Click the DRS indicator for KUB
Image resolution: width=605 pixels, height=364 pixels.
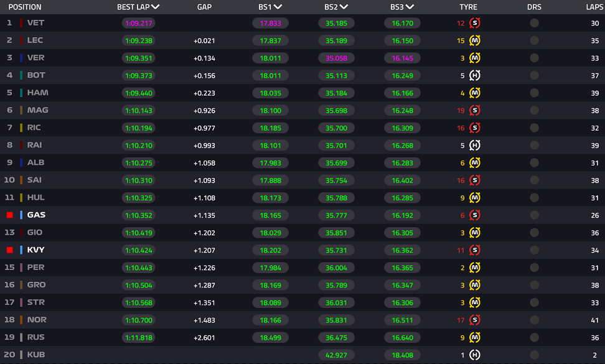coord(534,355)
